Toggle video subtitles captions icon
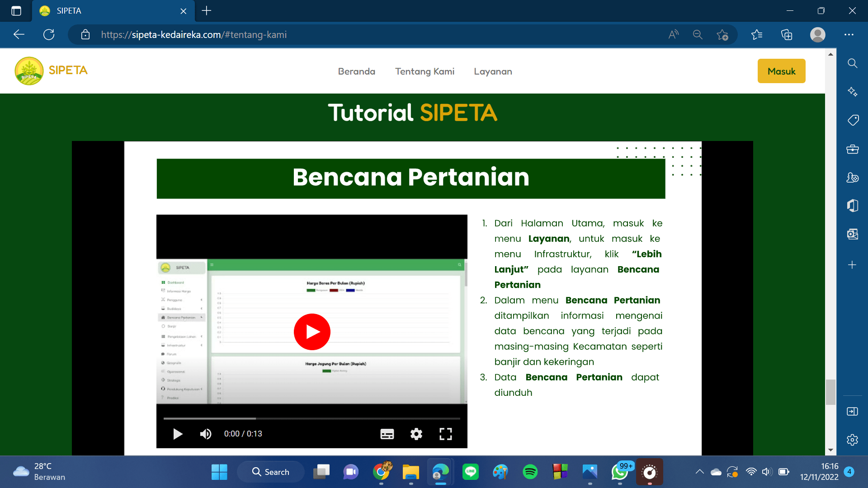Screen dimensions: 868x488 coord(387,434)
